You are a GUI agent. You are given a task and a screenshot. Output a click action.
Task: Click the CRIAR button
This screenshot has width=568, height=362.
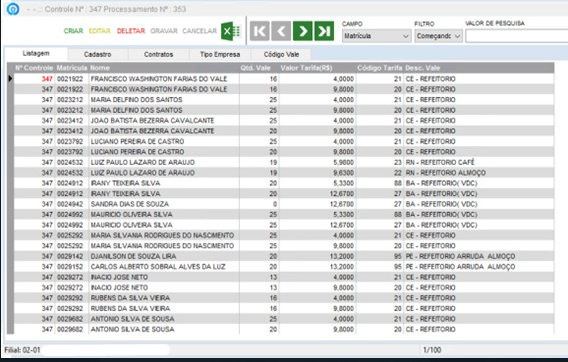[x=73, y=31]
